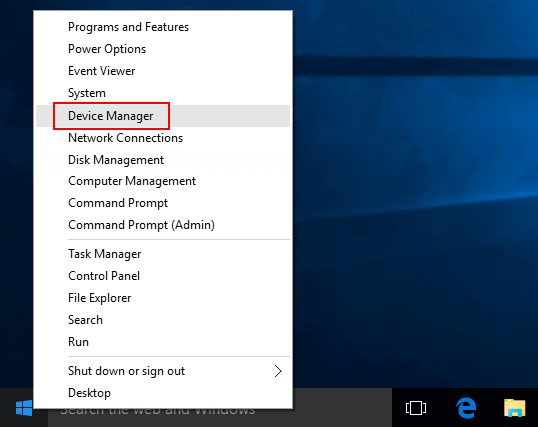Viewport: 538px width, 427px height.
Task: Launch File Explorer from the menu
Action: (163, 298)
